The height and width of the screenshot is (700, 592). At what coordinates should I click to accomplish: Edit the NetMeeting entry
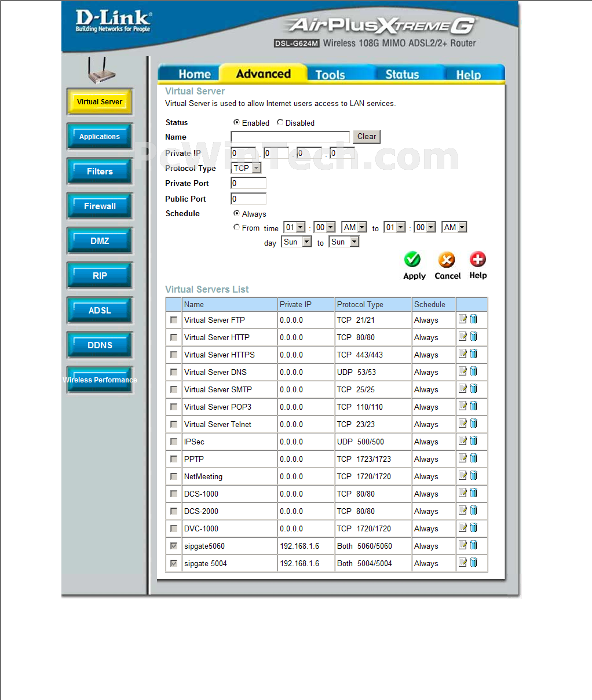click(463, 476)
